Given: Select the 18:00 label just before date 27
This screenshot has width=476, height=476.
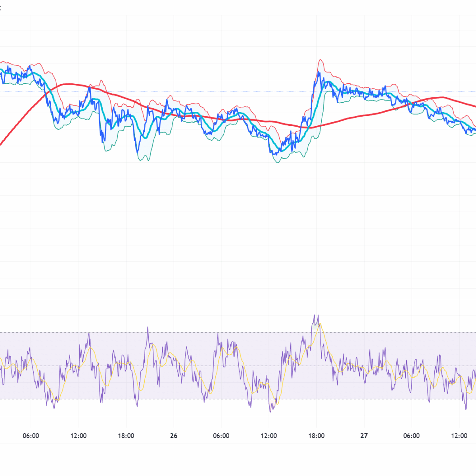Looking at the screenshot, I should click(316, 436).
